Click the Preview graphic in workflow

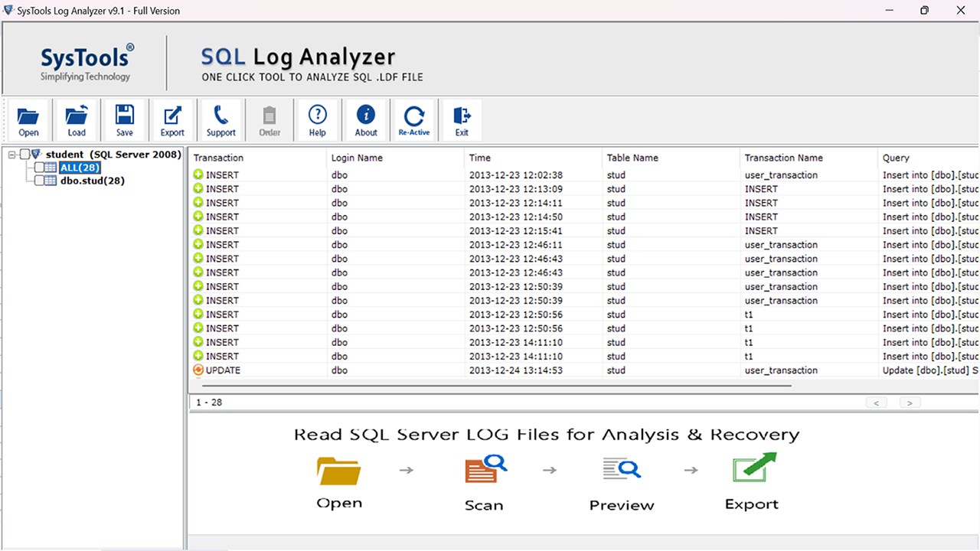tap(621, 468)
